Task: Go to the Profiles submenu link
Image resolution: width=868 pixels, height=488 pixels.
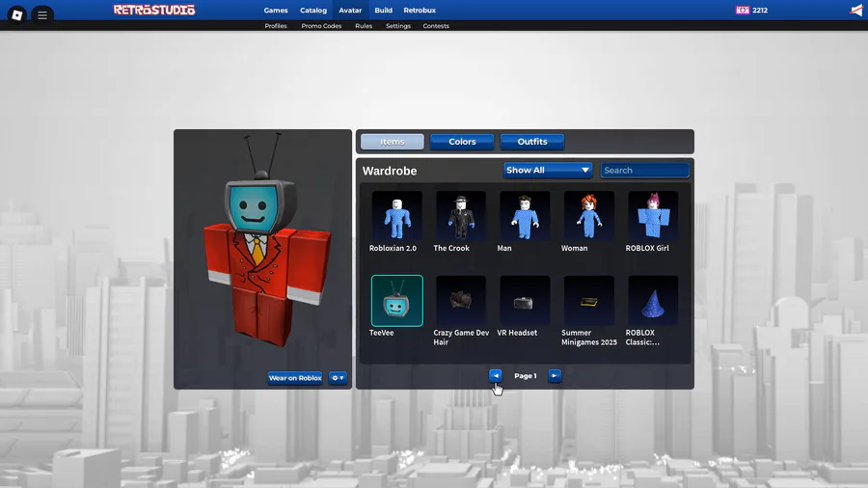Action: pos(276,26)
